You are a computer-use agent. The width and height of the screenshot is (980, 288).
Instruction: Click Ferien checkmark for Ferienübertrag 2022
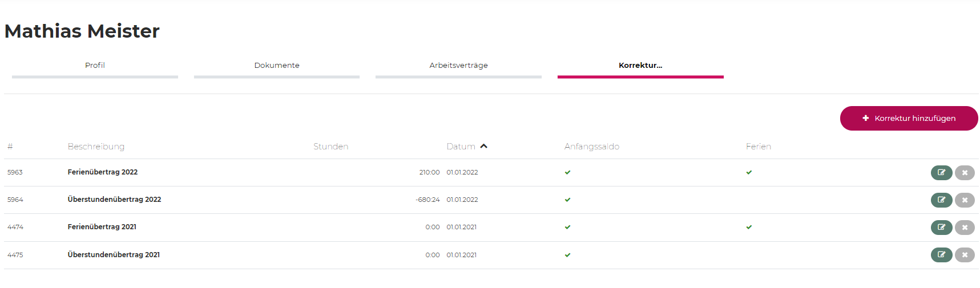point(749,172)
